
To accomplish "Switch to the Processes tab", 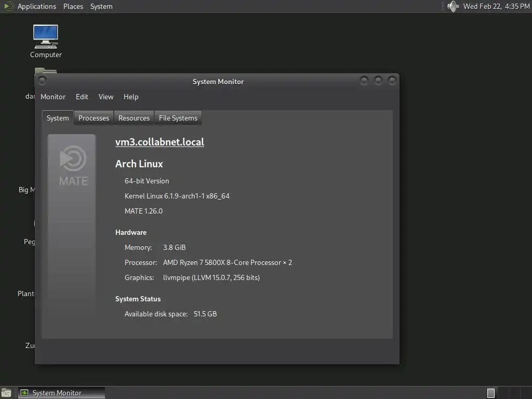I will pos(94,118).
